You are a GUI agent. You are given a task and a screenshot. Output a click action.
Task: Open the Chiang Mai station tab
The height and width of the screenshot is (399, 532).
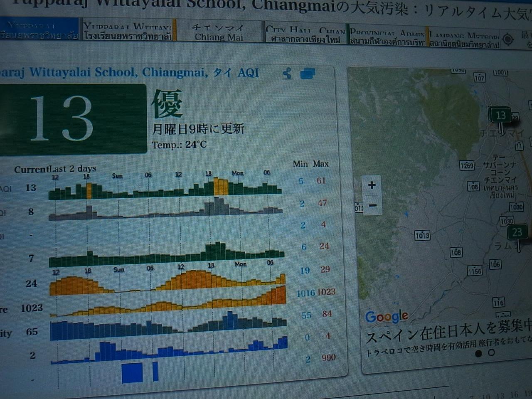(219, 32)
